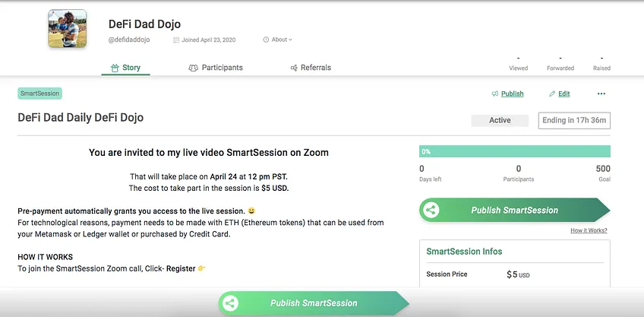Click the Ending in 17h 36m box
The height and width of the screenshot is (317, 644).
coord(574,120)
